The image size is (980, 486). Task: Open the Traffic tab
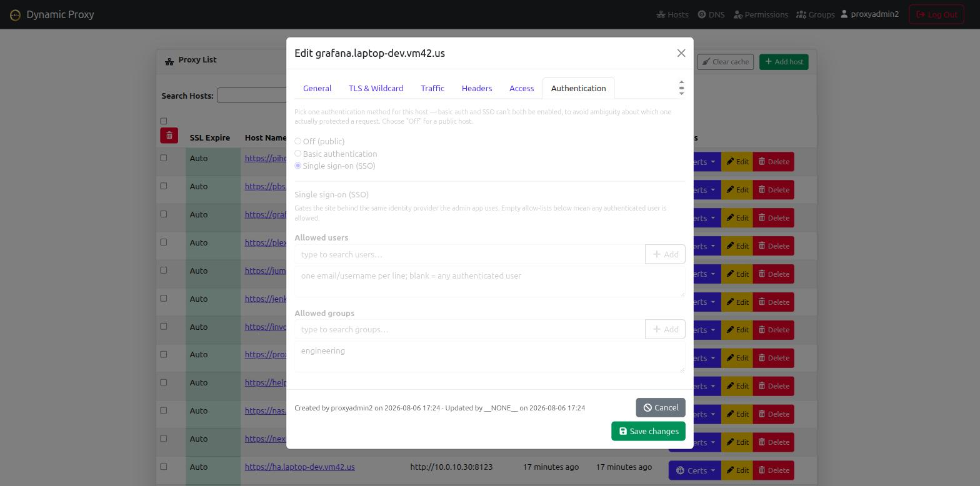pyautogui.click(x=432, y=88)
